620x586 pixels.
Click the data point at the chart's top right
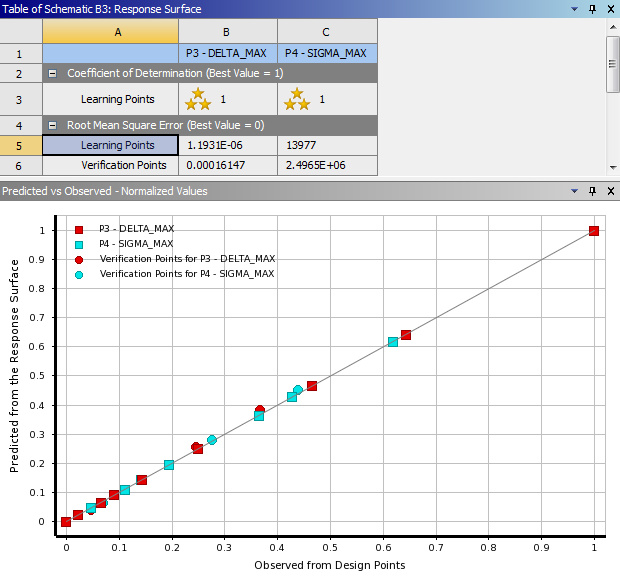[x=594, y=231]
